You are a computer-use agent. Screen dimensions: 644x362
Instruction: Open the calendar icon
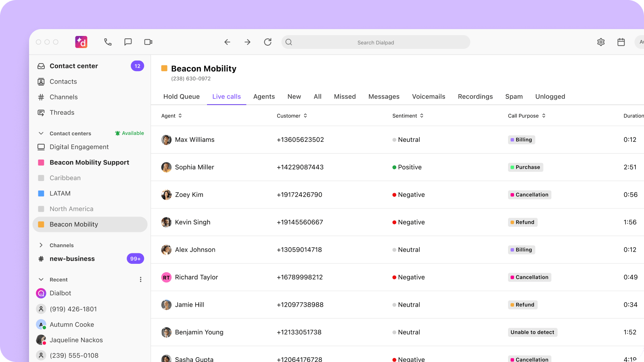click(621, 42)
